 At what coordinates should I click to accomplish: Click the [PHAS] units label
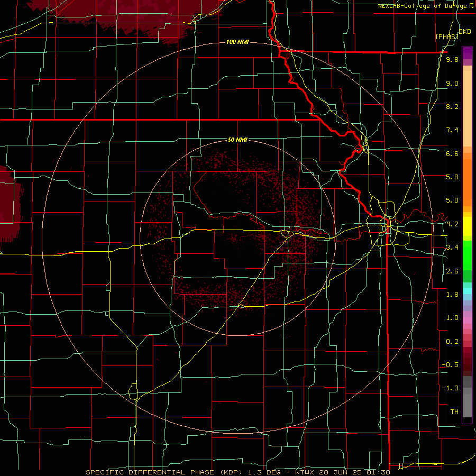pos(447,36)
